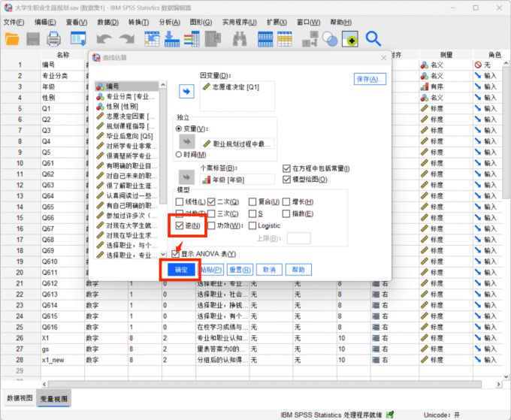Image resolution: width=511 pixels, height=420 pixels.
Task: Untick 在方程中包括常量 checkbox
Action: pyautogui.click(x=286, y=168)
